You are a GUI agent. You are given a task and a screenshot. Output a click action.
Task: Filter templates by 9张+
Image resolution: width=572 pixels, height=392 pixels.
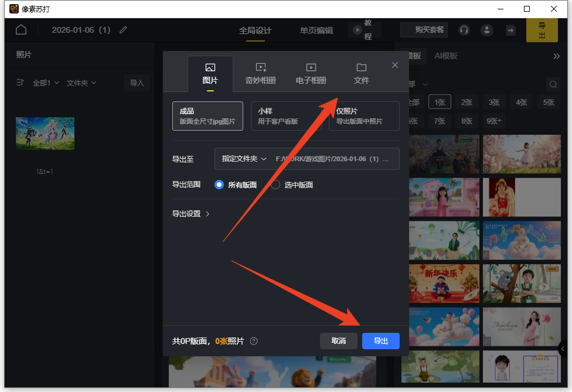(x=494, y=121)
